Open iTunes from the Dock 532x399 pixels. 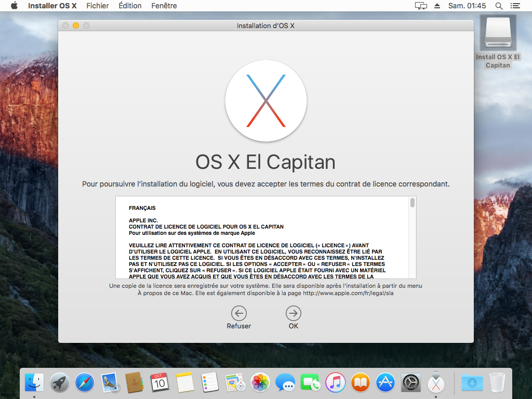335,383
